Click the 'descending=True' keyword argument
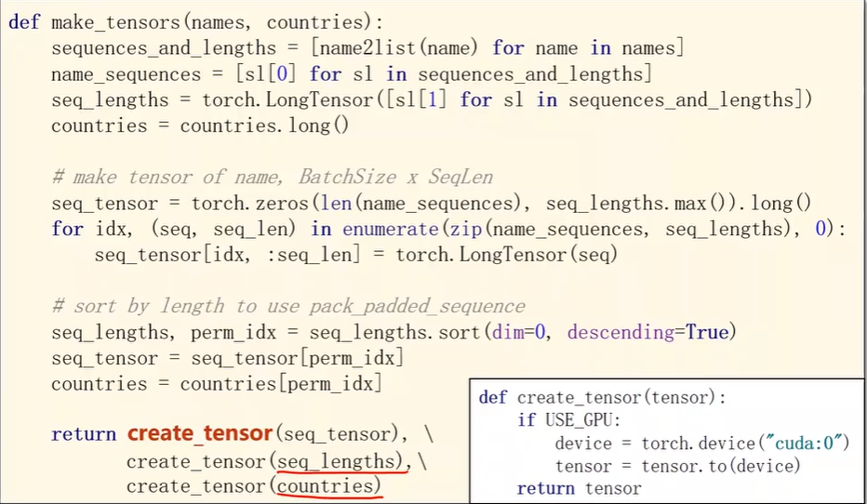The image size is (867, 504). tap(647, 332)
